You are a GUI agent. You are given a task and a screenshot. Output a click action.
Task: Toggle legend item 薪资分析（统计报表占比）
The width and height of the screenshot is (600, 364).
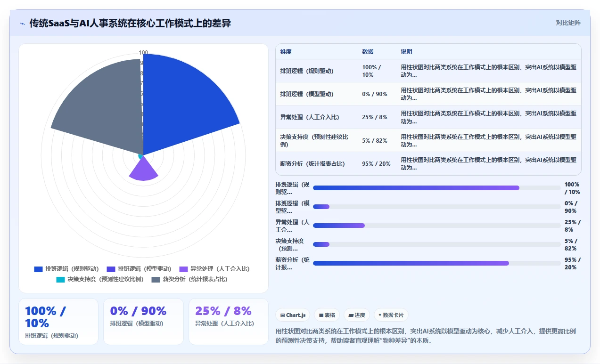189,279
